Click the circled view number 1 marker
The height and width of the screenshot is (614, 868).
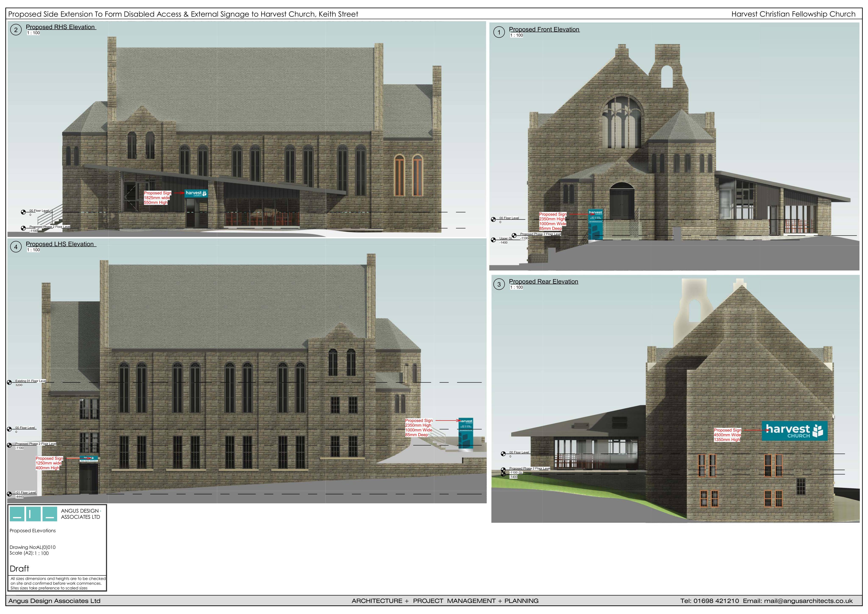click(x=499, y=32)
